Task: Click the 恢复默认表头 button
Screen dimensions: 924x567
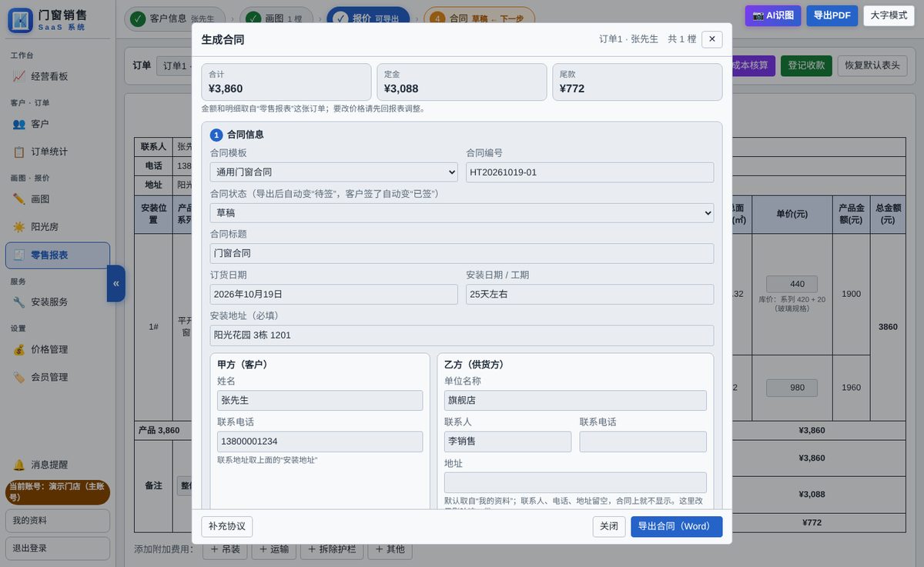Action: [872, 65]
